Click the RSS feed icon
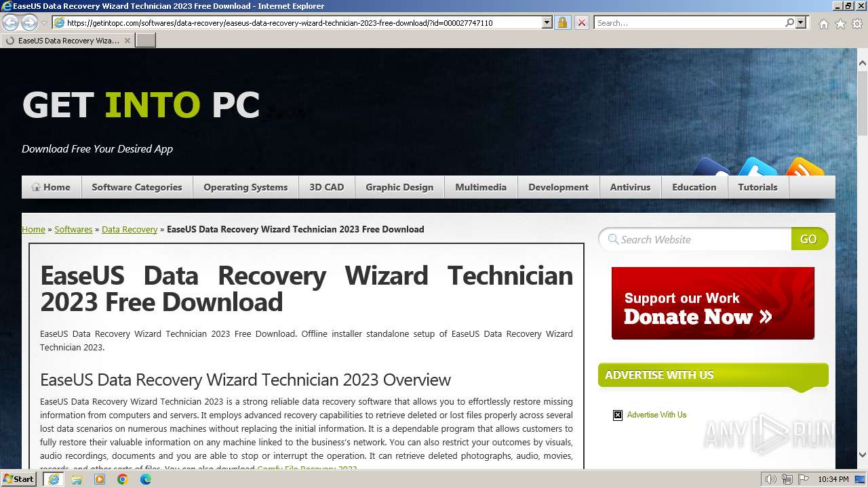 point(805,167)
